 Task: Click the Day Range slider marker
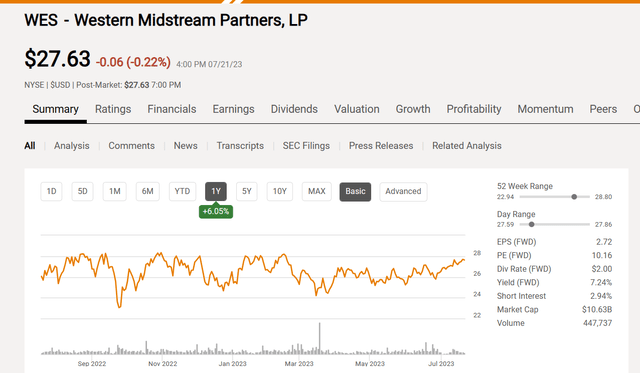531,224
